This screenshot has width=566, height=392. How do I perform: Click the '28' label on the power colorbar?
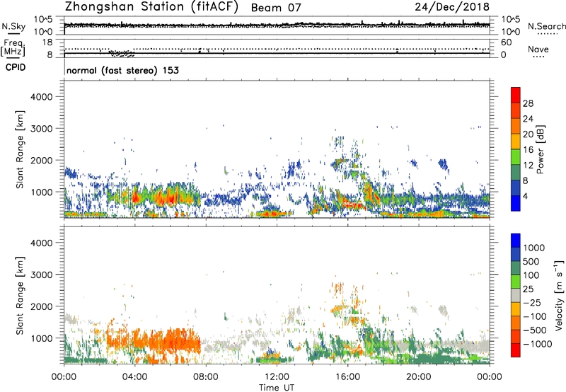[528, 103]
